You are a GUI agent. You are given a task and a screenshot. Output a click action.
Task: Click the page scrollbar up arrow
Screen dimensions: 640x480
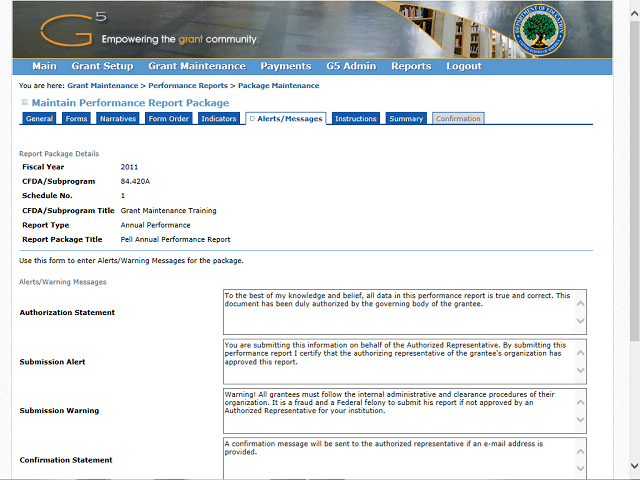point(635,13)
